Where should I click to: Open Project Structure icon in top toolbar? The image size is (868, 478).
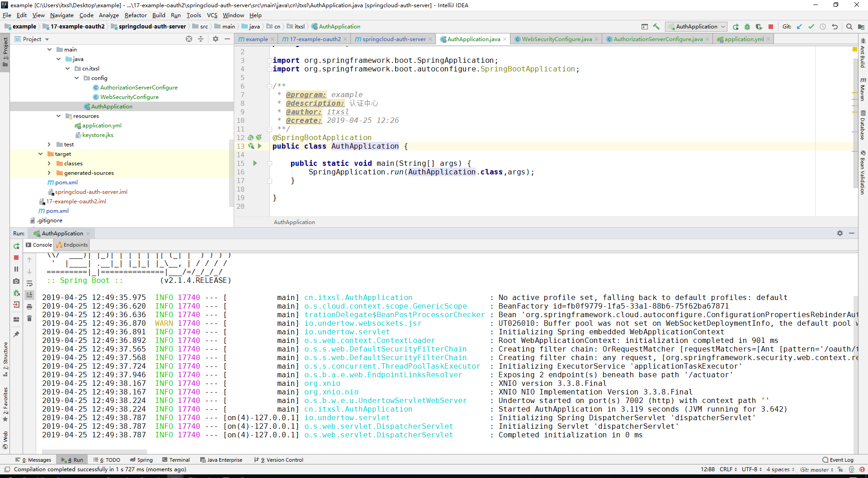tap(861, 27)
